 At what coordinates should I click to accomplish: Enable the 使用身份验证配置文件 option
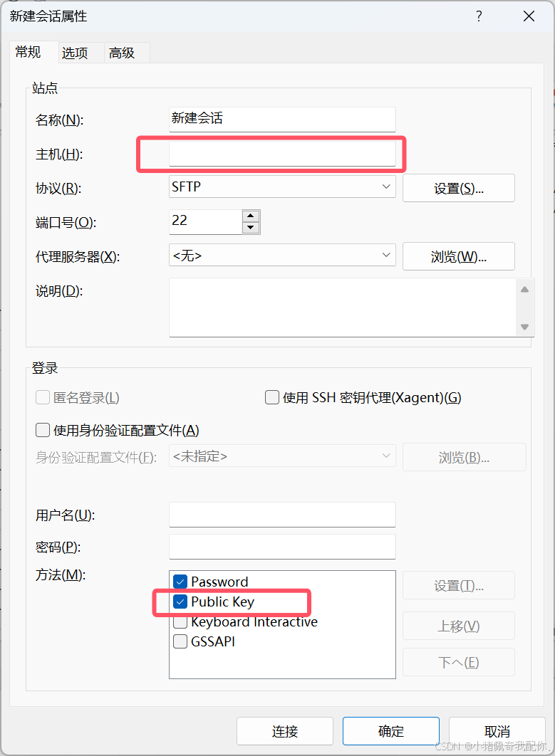tap(41, 430)
